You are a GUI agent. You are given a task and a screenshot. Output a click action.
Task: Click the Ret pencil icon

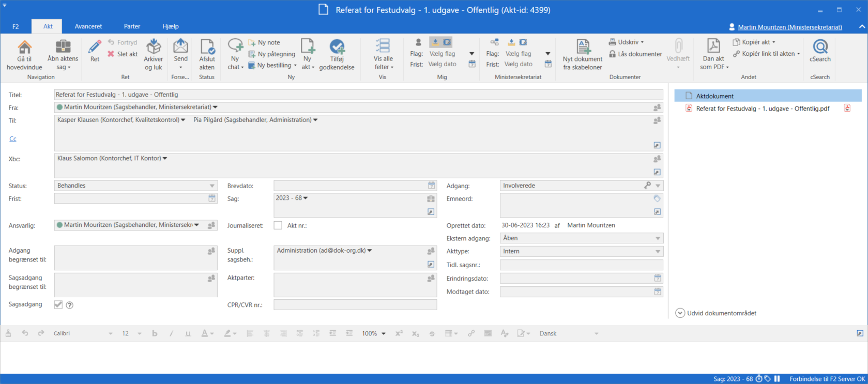pos(95,51)
